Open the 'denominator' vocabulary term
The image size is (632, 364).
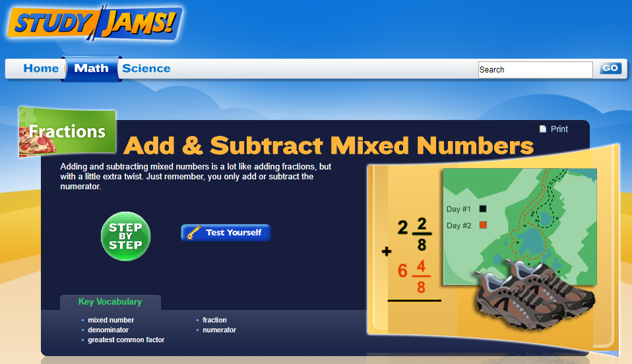108,330
